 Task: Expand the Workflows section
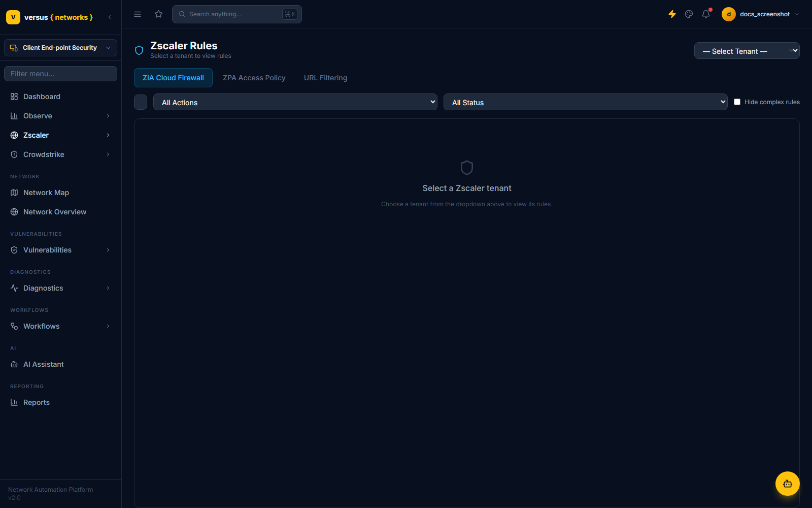pyautogui.click(x=60, y=326)
